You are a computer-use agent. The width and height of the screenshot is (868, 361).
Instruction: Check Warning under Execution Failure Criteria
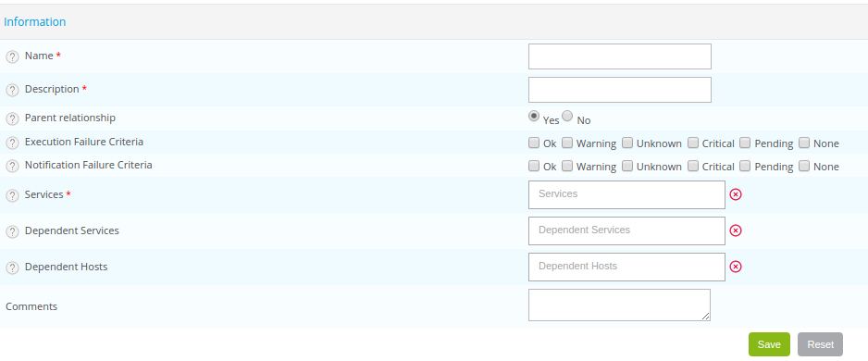coord(567,143)
